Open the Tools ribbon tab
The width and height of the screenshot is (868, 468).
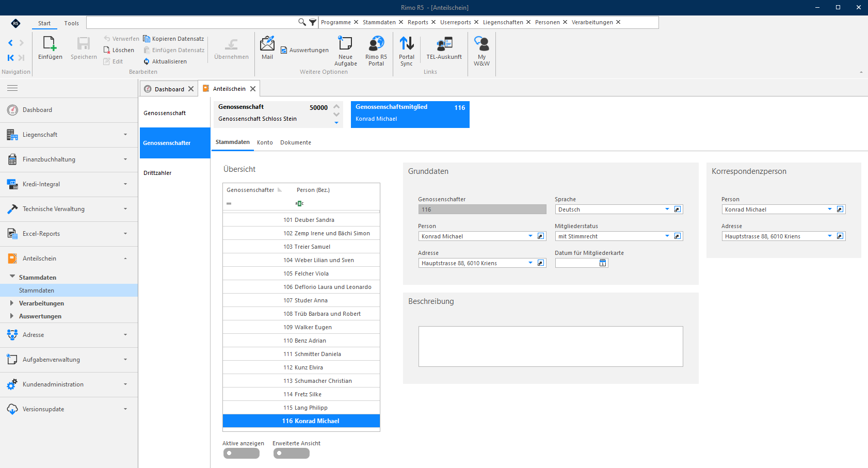coord(72,23)
